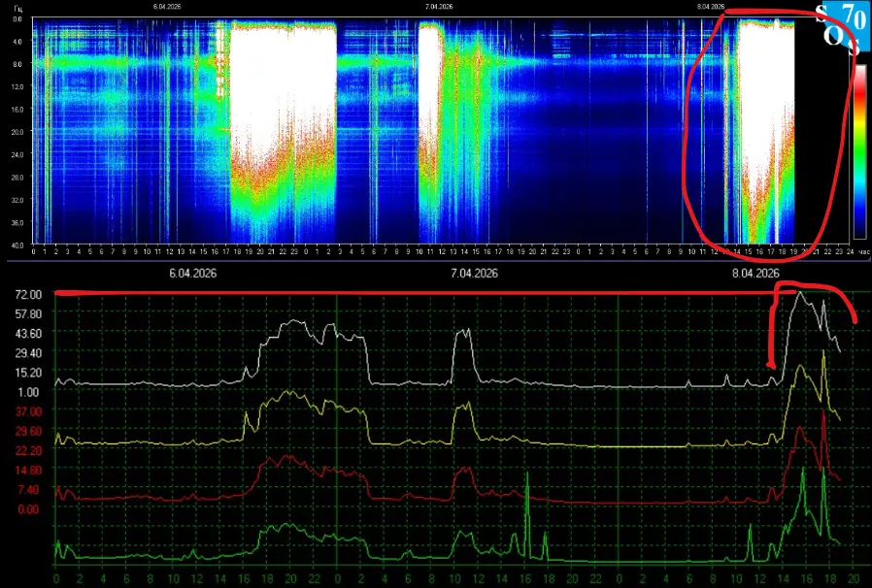Select the 6.04.2026 date above the spectrogram

point(167,6)
